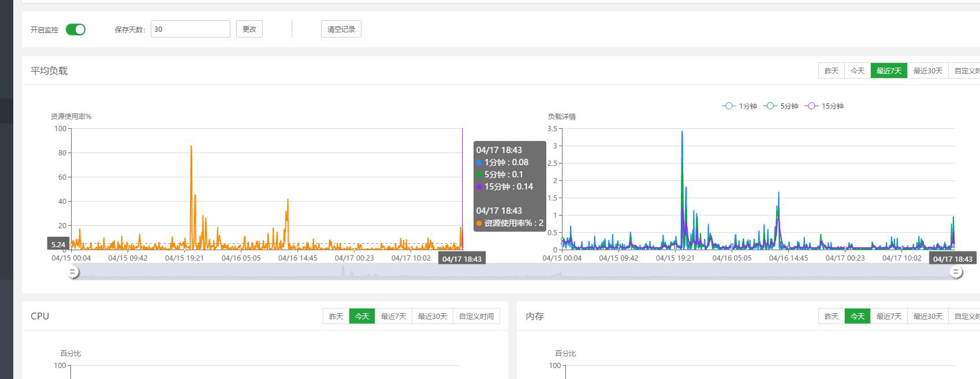This screenshot has width=980, height=379.
Task: Click the left handle of the load chart zoom slider
Action: point(73,272)
